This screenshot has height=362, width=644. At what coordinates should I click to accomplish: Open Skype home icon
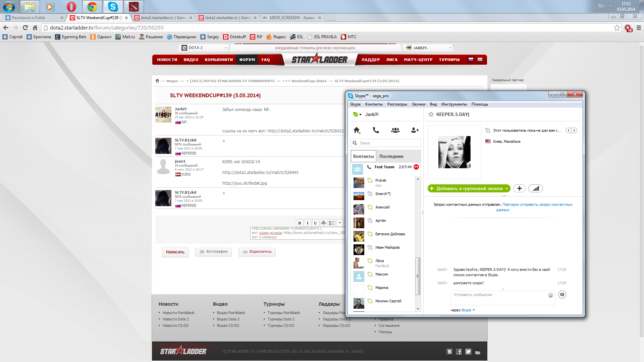coord(357,130)
